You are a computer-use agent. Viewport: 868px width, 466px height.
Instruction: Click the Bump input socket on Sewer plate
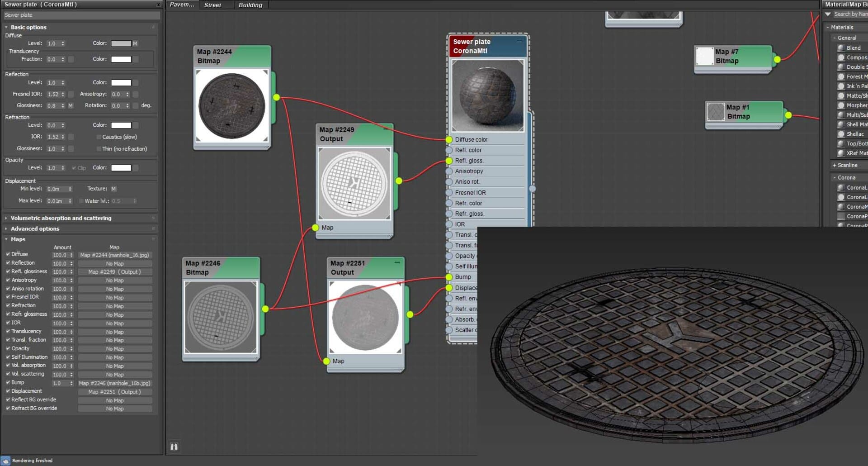[x=449, y=277]
